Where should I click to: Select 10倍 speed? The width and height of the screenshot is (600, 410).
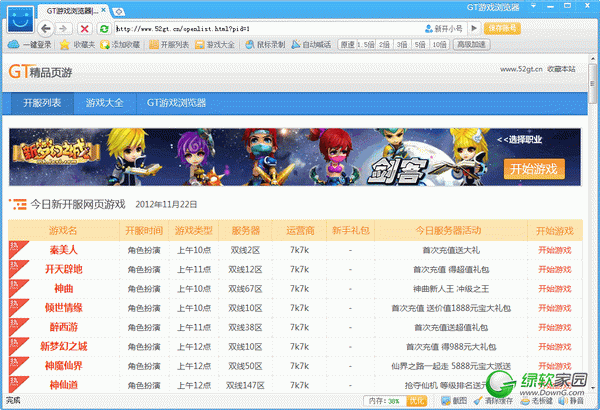pos(439,45)
